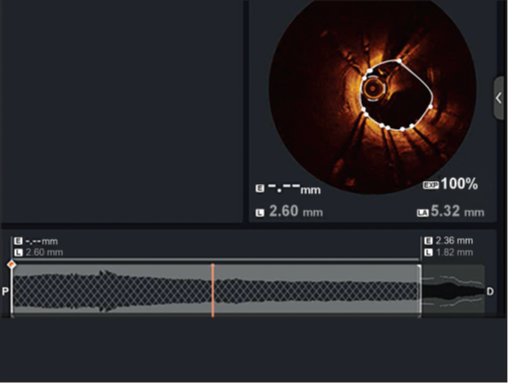Click the stent bulge in proximal longitudinal view
Viewport: 508px width, 384px height.
[106, 291]
